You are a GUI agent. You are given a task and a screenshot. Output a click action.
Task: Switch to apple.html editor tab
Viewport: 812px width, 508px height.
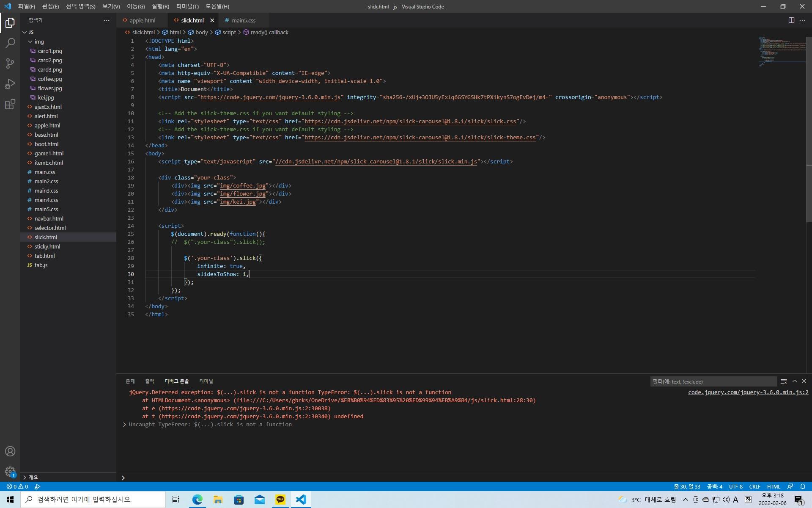[x=142, y=20]
